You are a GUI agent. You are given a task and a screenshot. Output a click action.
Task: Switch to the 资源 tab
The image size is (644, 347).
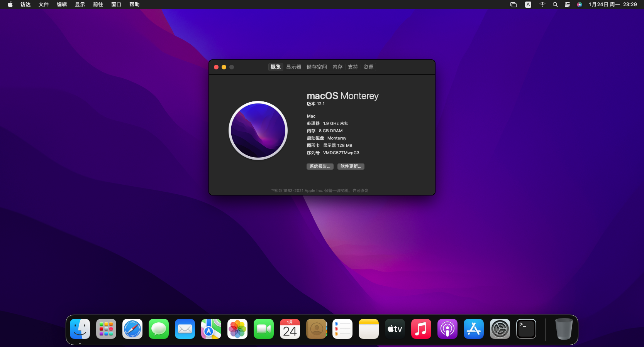click(368, 67)
